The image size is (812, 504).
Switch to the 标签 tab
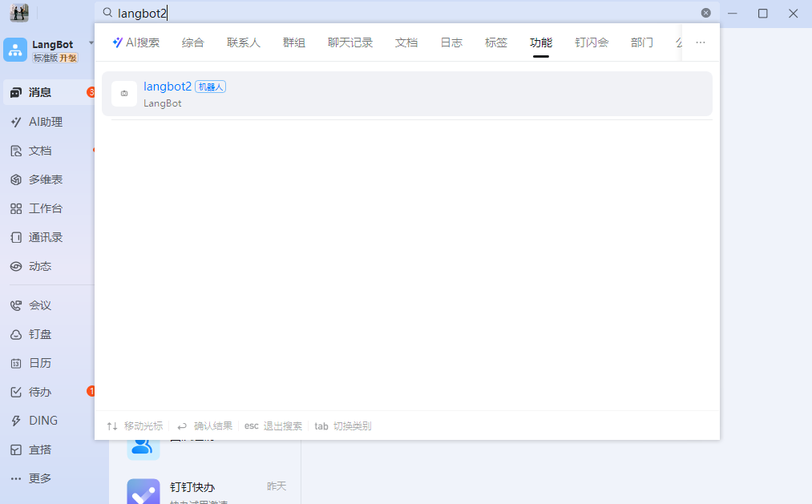pyautogui.click(x=496, y=42)
